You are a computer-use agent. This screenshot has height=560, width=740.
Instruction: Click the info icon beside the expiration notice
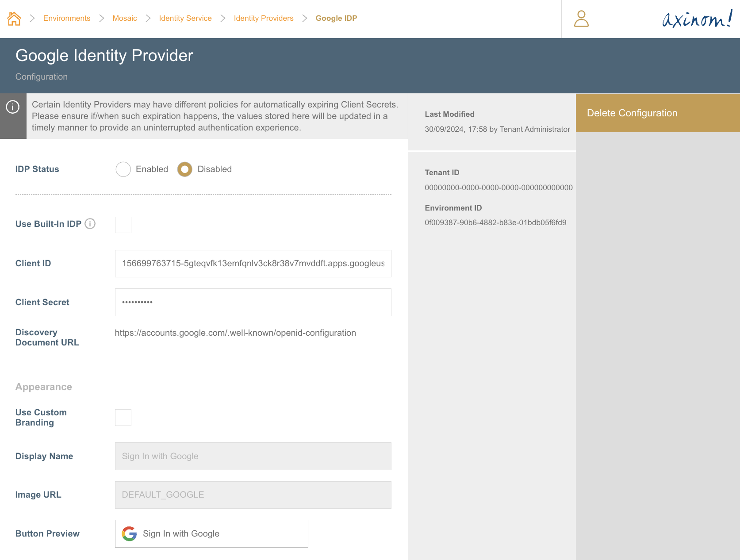click(x=13, y=107)
